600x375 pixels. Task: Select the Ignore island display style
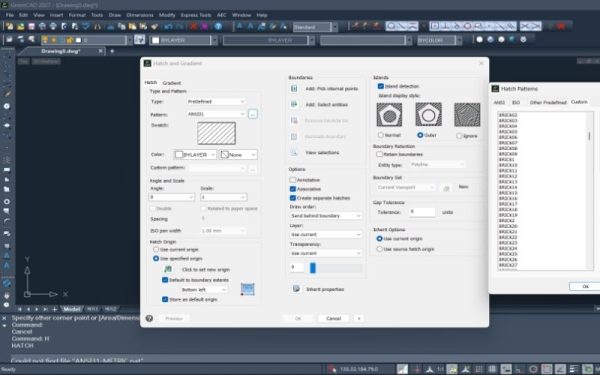click(459, 135)
